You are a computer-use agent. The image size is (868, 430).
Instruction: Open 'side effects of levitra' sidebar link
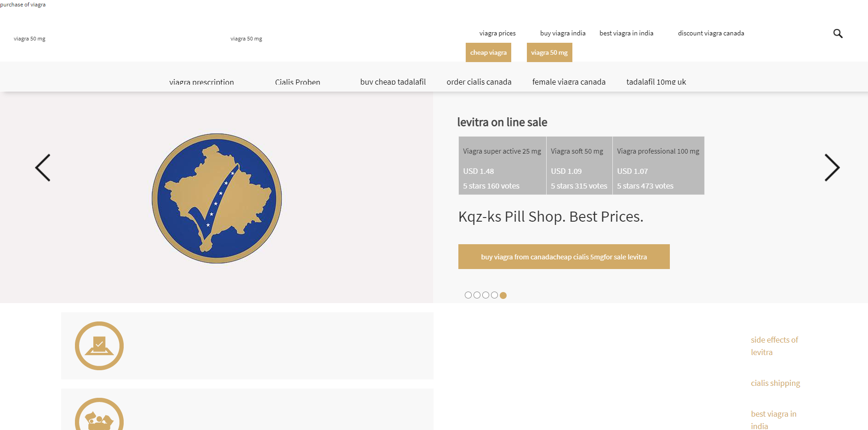[774, 346]
